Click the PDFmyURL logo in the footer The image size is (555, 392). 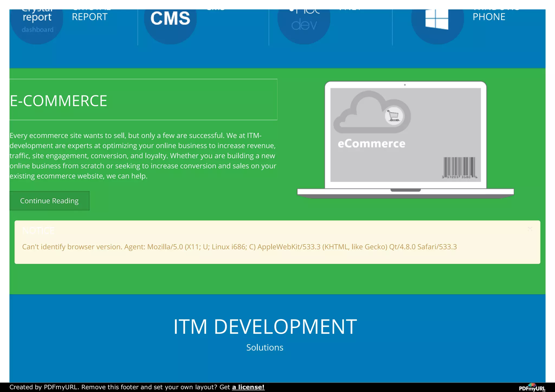[532, 387]
